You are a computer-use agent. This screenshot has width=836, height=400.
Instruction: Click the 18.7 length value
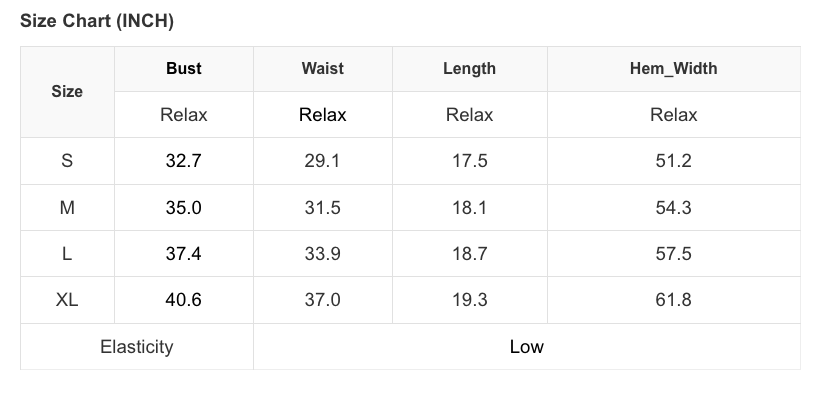pyautogui.click(x=469, y=254)
